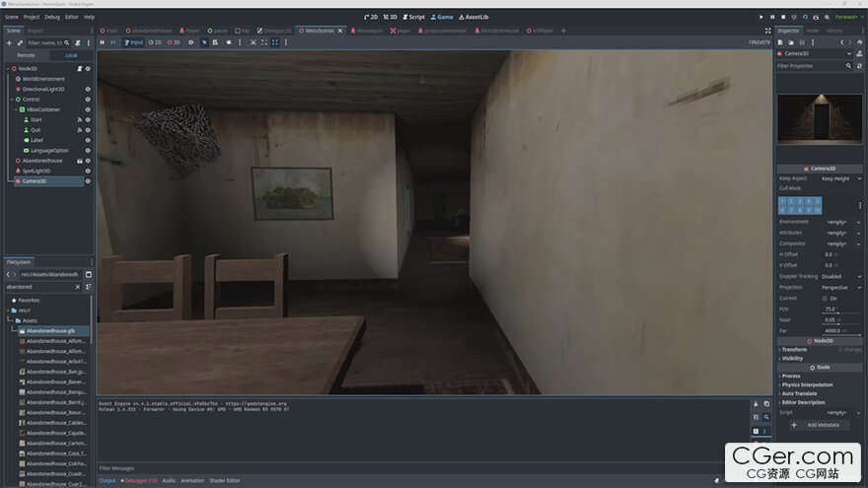The width and height of the screenshot is (868, 488).
Task: Click the Filter Properties search field
Action: pos(809,65)
